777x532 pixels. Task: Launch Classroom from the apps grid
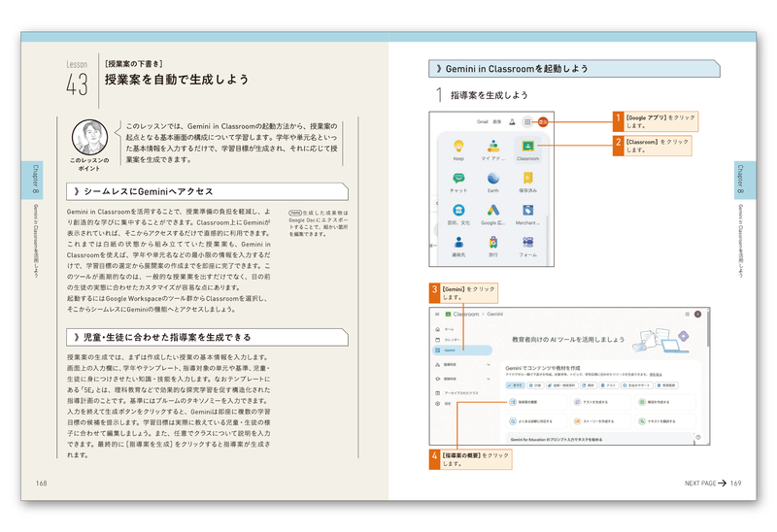[x=527, y=150]
